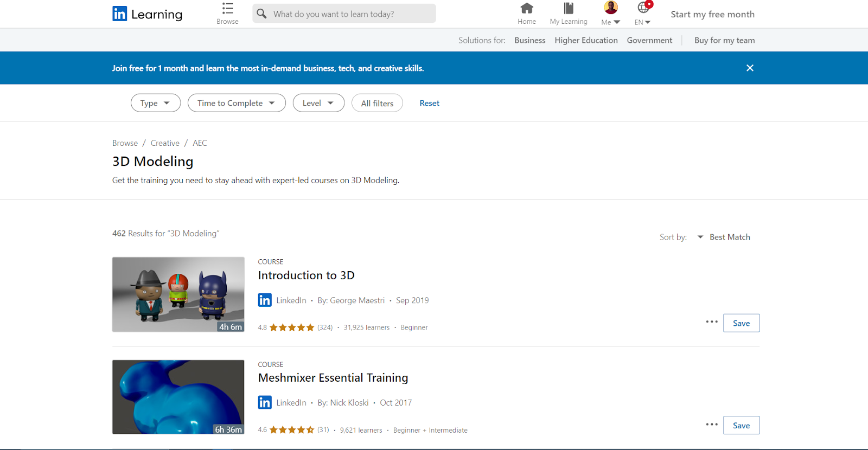Go to Creative breadcrumb
The height and width of the screenshot is (450, 868).
click(165, 143)
